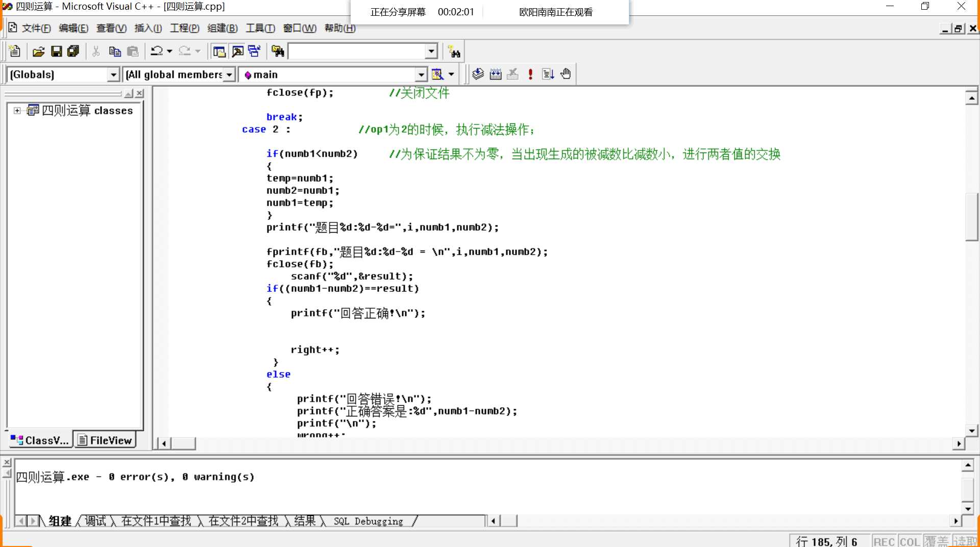Click the 0 error(s), 0 warning(s) output line
Screen dimensions: 980x547
[135, 477]
